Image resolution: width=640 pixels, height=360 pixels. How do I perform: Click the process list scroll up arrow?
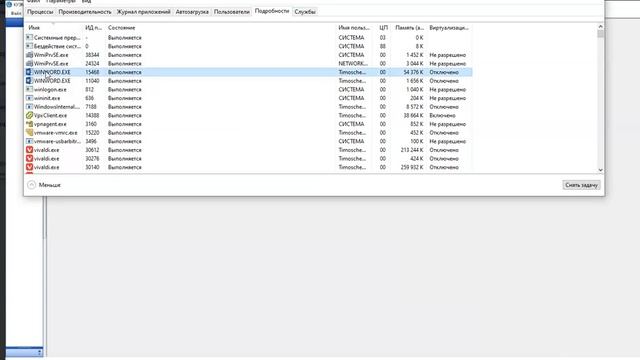coord(600,27)
